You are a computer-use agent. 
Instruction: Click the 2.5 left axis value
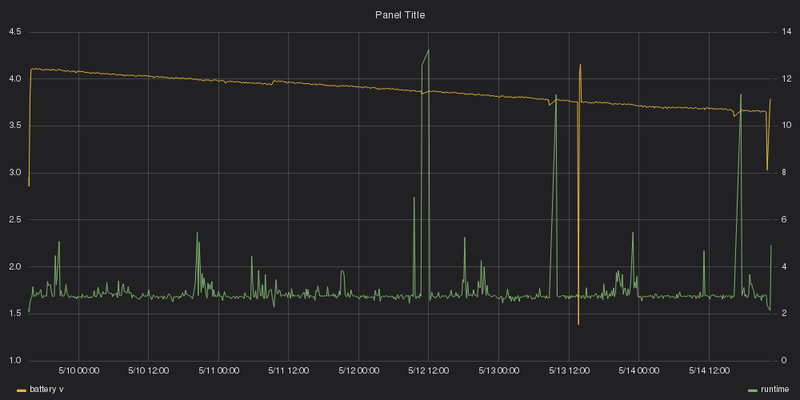[x=15, y=220]
